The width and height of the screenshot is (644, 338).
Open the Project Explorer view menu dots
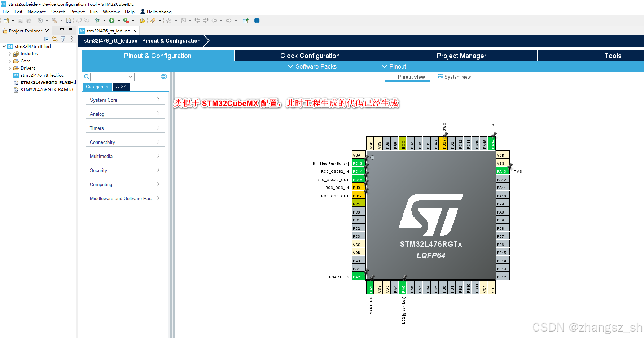pos(71,39)
